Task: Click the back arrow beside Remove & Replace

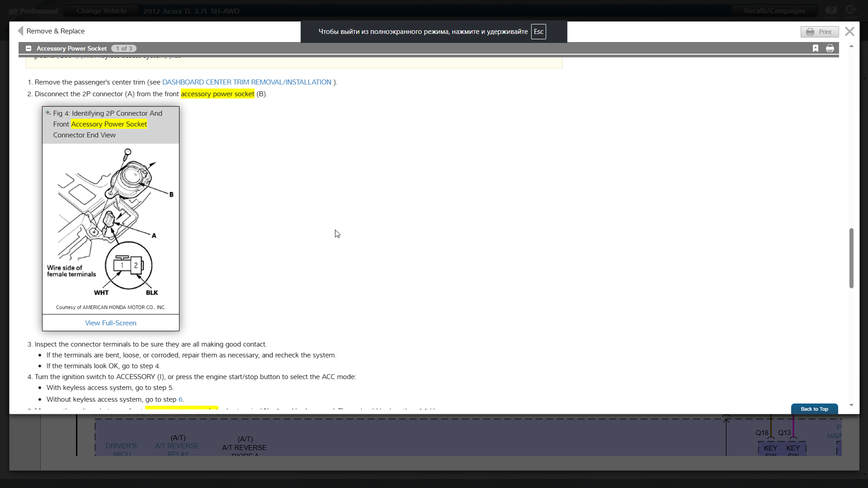Action: pyautogui.click(x=20, y=31)
